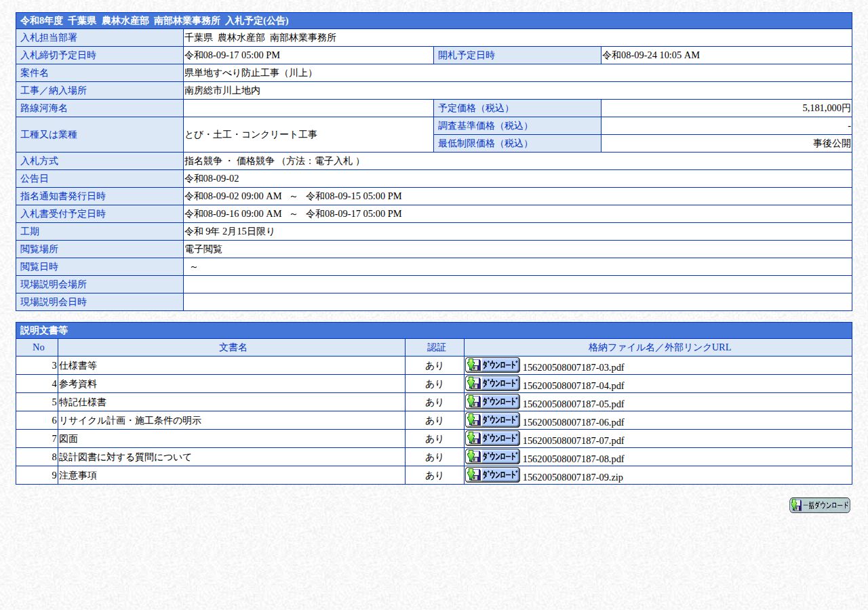The width and height of the screenshot is (868, 610).
Task: Download the リサイクル計画・施工条件の明示 document
Action: [492, 420]
